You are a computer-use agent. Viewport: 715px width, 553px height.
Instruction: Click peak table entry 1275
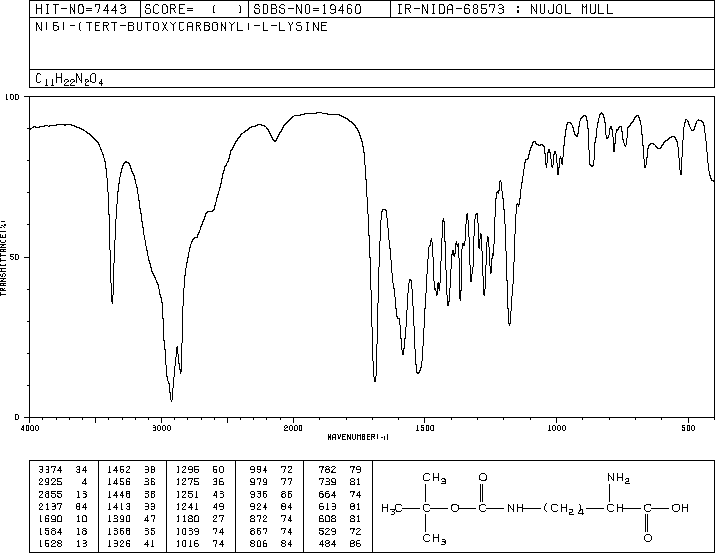tap(200, 482)
